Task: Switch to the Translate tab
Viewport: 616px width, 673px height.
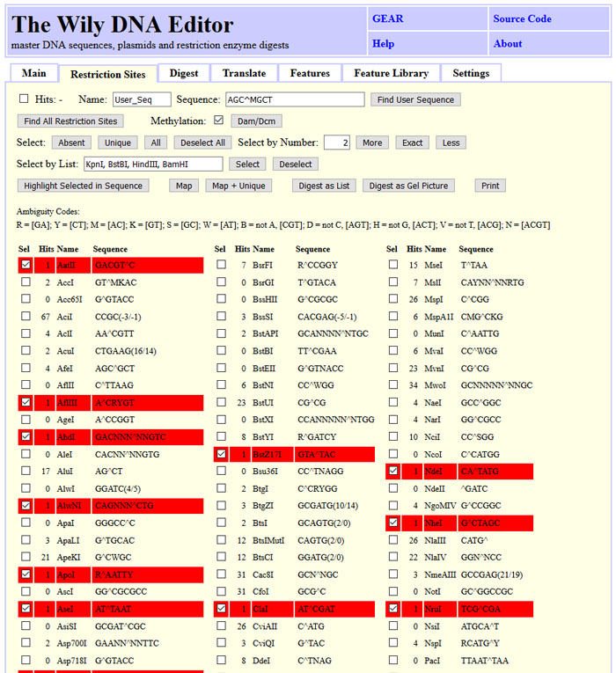Action: pos(244,73)
